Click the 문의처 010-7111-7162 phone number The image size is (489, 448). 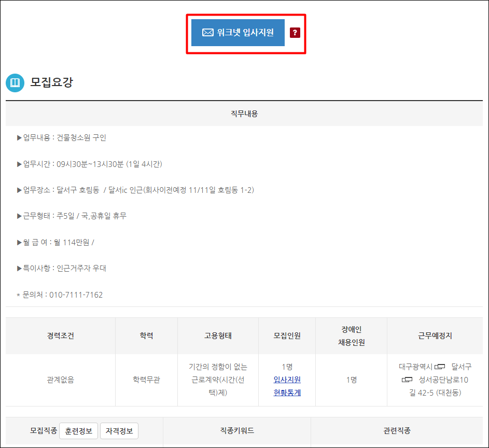coord(76,295)
